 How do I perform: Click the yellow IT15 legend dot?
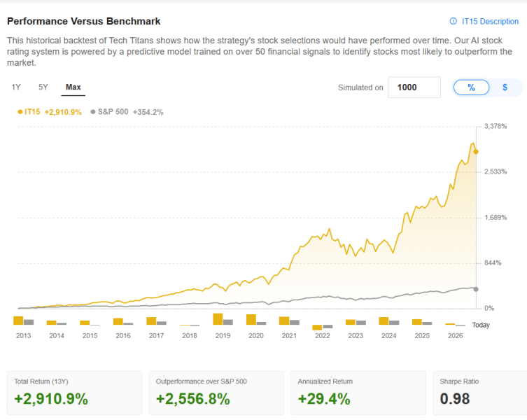coord(20,112)
